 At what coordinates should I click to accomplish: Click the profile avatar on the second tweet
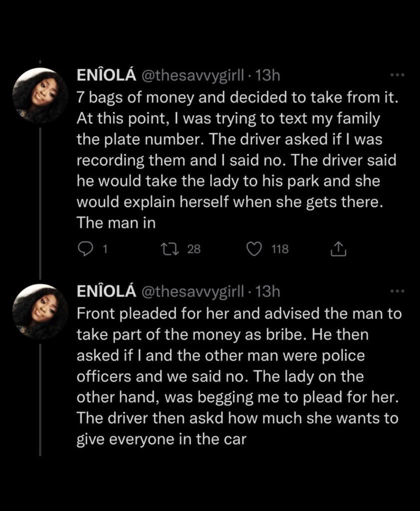tap(39, 311)
